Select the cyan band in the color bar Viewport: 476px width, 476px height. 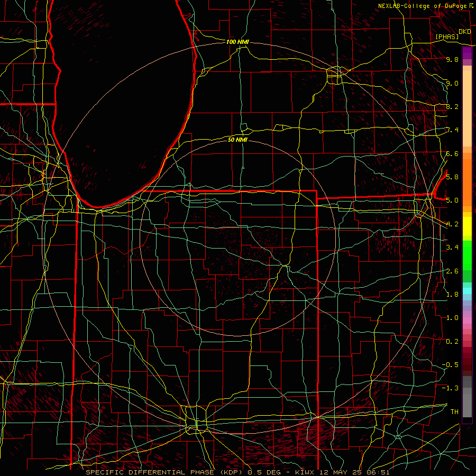coord(467,291)
